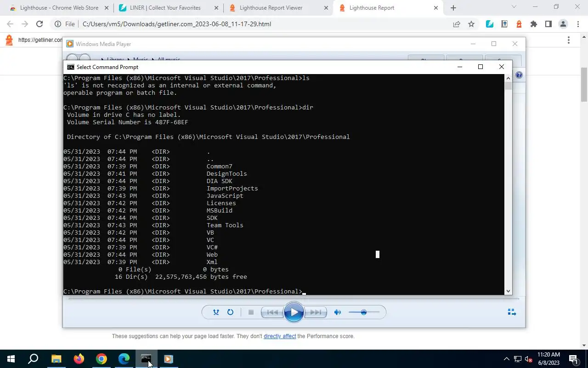Open the Windows Start menu
This screenshot has height=368, width=588.
pyautogui.click(x=11, y=359)
